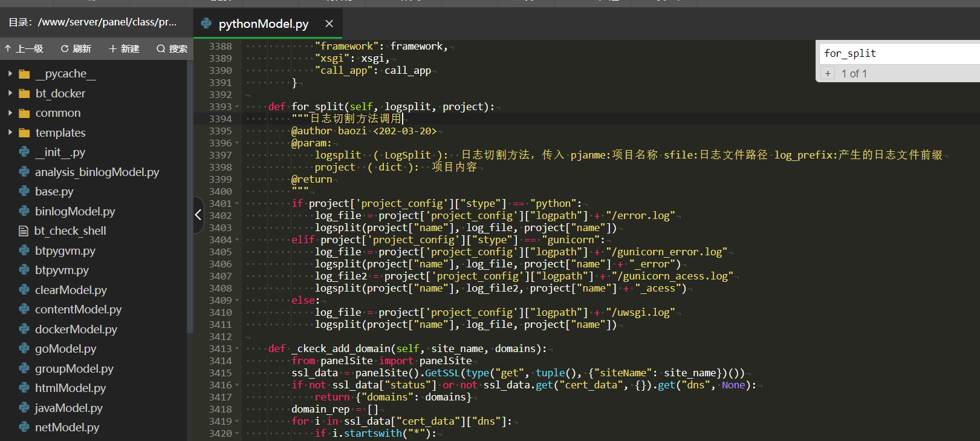
Task: Click the Python icon beside __init__.py
Action: click(24, 152)
